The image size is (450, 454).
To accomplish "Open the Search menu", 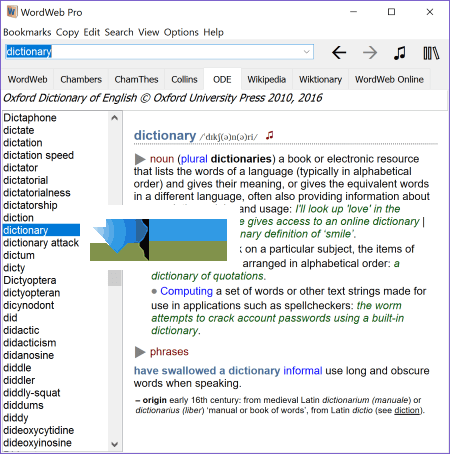I will click(x=119, y=32).
